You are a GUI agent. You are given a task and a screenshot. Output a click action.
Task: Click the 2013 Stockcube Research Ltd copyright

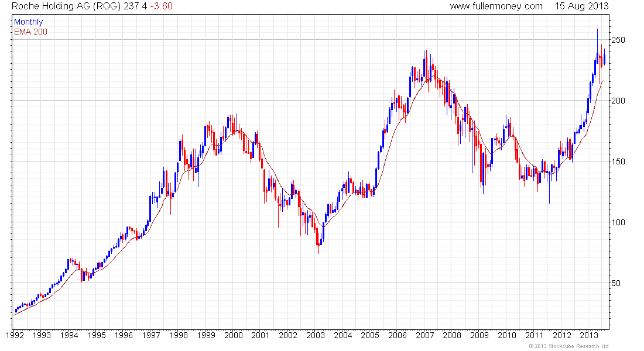click(x=568, y=346)
